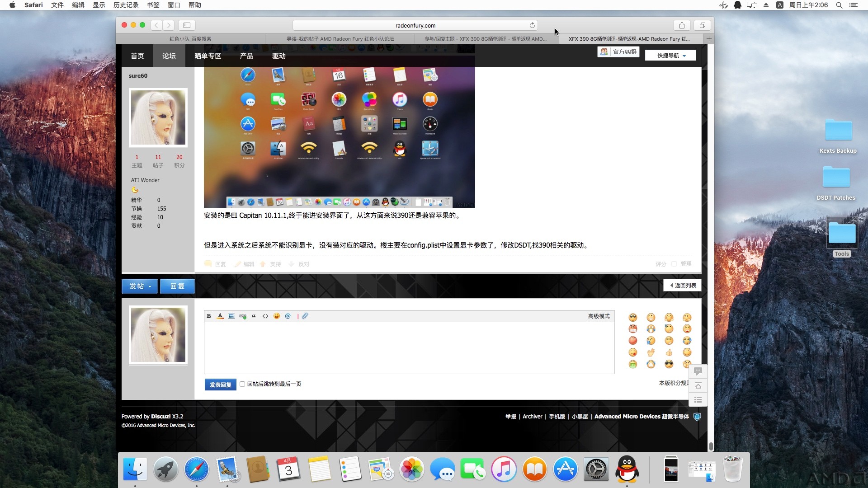
Task: Open the 快捷导航 quick navigation dropdown
Action: 670,55
